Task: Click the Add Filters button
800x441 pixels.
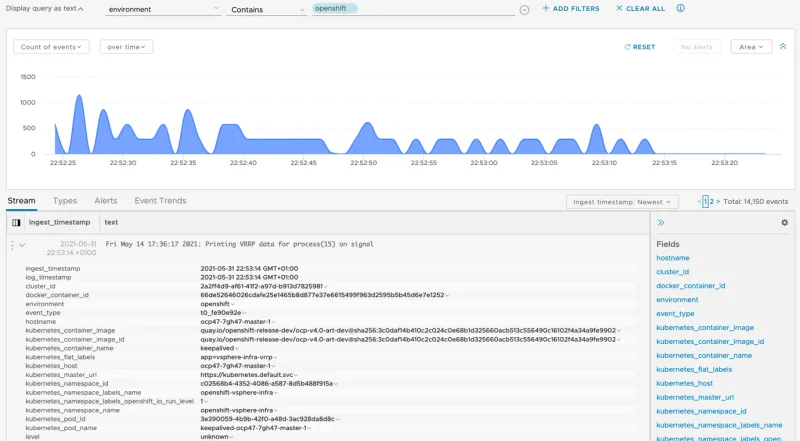Action: click(x=571, y=8)
